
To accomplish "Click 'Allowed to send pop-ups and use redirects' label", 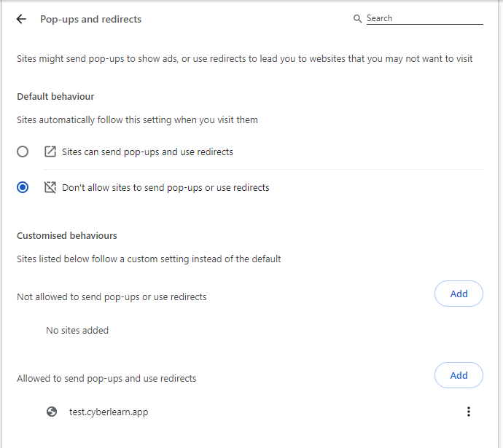I will pyautogui.click(x=106, y=379).
